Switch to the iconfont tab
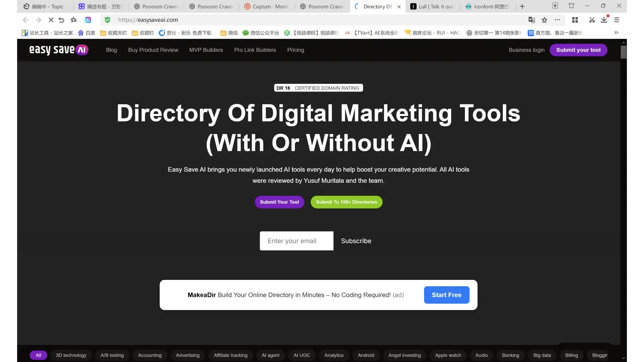The height and width of the screenshot is (362, 644). click(488, 6)
